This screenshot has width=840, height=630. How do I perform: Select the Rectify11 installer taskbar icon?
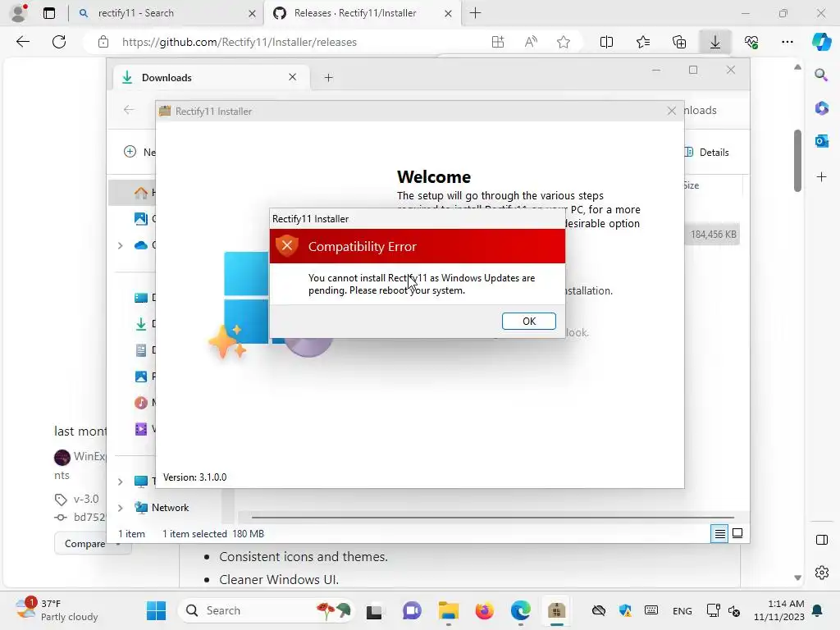[x=557, y=610]
